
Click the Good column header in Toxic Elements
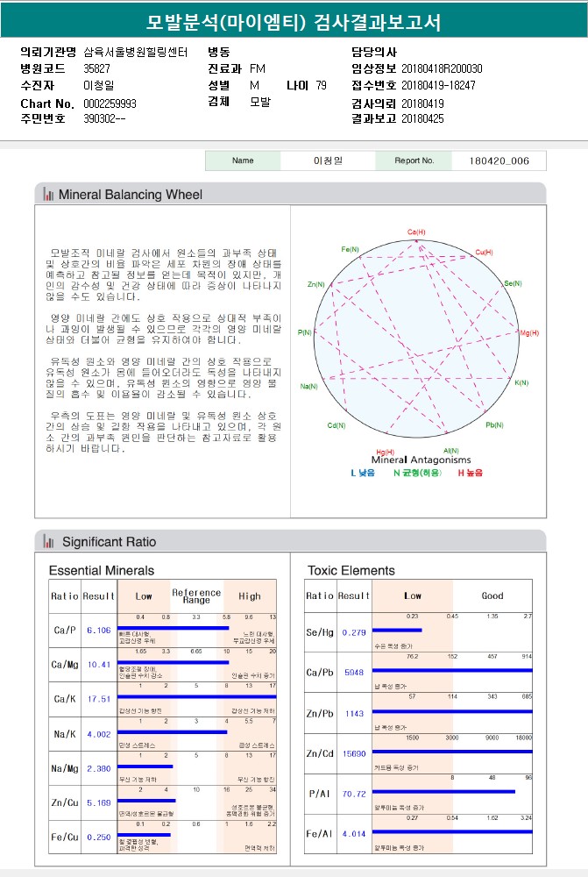click(x=492, y=595)
